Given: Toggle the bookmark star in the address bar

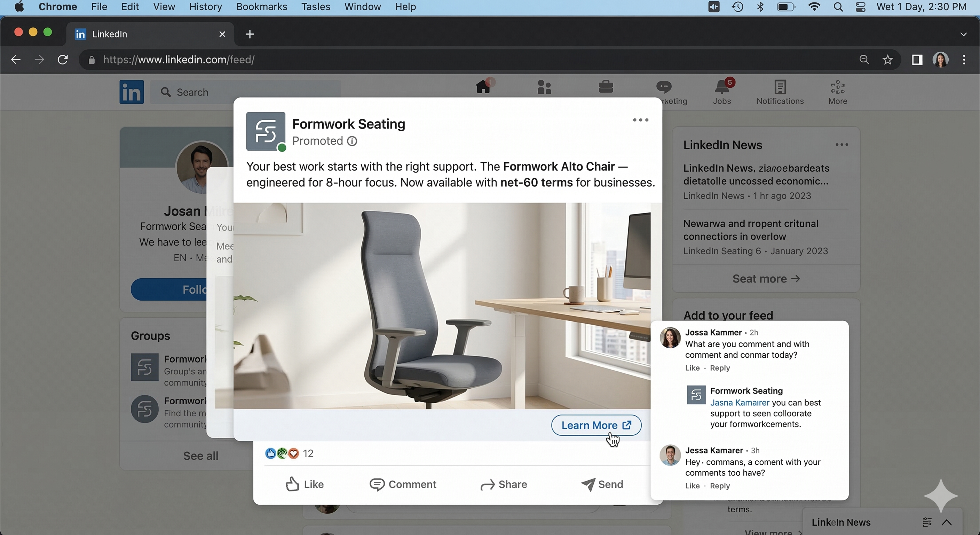Looking at the screenshot, I should point(887,60).
